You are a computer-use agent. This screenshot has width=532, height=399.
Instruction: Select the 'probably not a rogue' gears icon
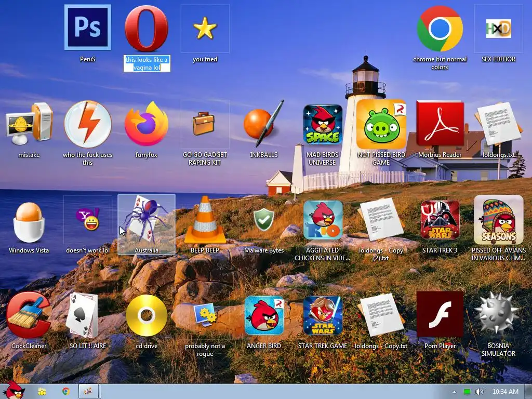[205, 315]
